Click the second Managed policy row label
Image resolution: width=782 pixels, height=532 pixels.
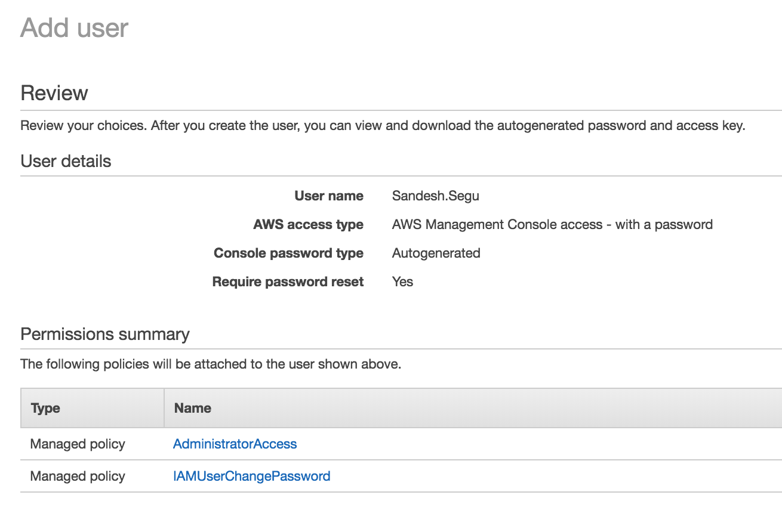tap(77, 476)
